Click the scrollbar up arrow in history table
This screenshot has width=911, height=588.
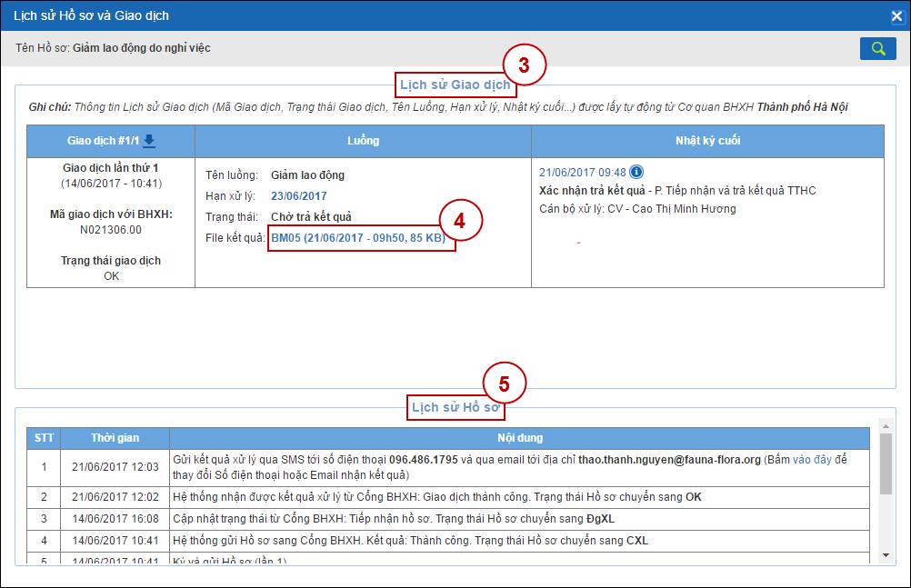886,426
